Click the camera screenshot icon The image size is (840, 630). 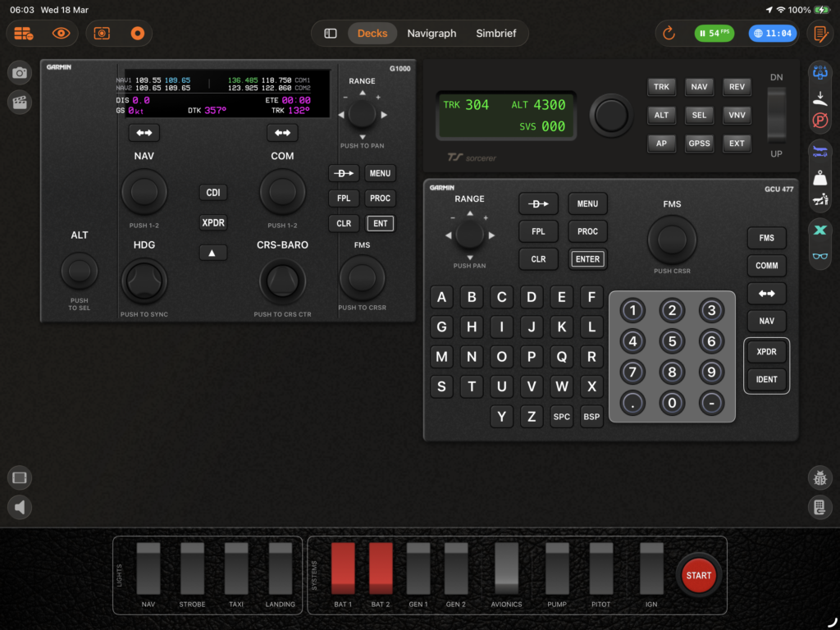pos(20,73)
